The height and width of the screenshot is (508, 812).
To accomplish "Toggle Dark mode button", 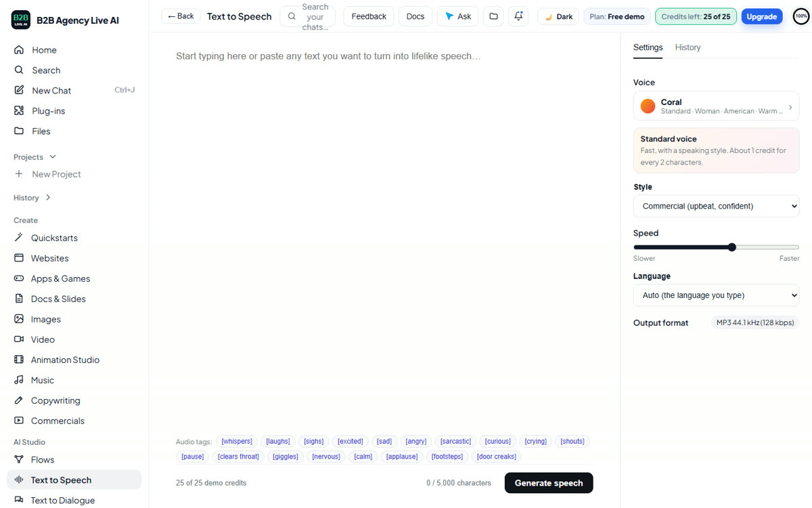I will tap(558, 16).
